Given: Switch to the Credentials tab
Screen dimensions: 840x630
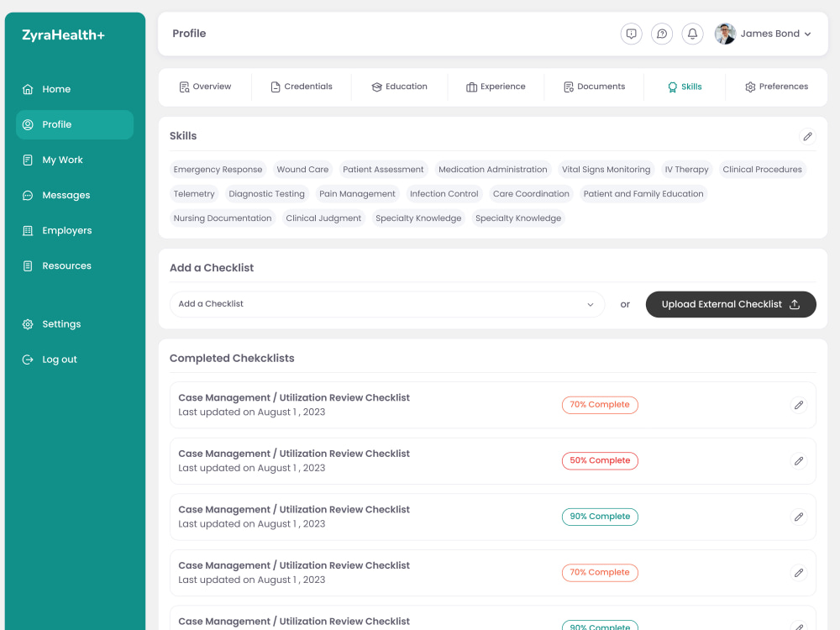Looking at the screenshot, I should (301, 87).
